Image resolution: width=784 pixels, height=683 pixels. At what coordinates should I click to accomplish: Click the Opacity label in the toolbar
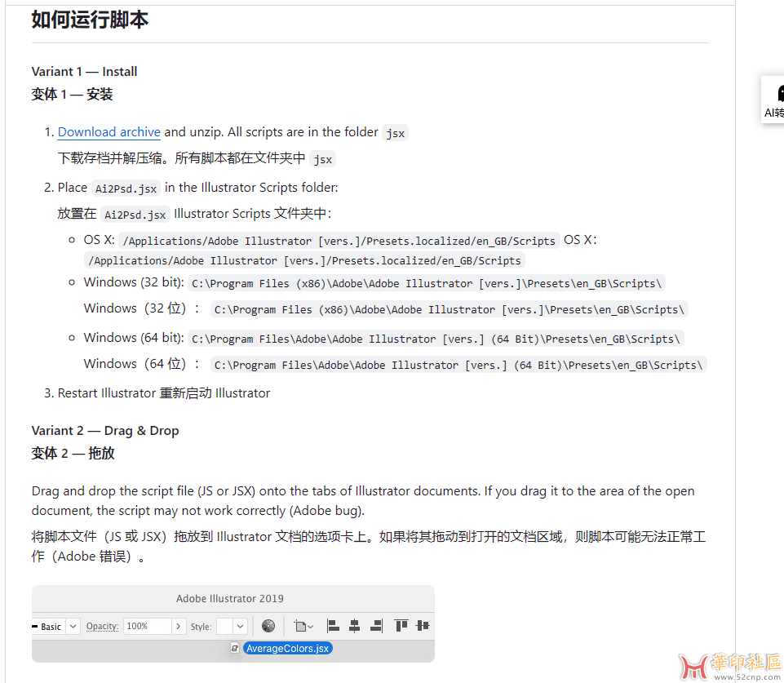point(102,626)
